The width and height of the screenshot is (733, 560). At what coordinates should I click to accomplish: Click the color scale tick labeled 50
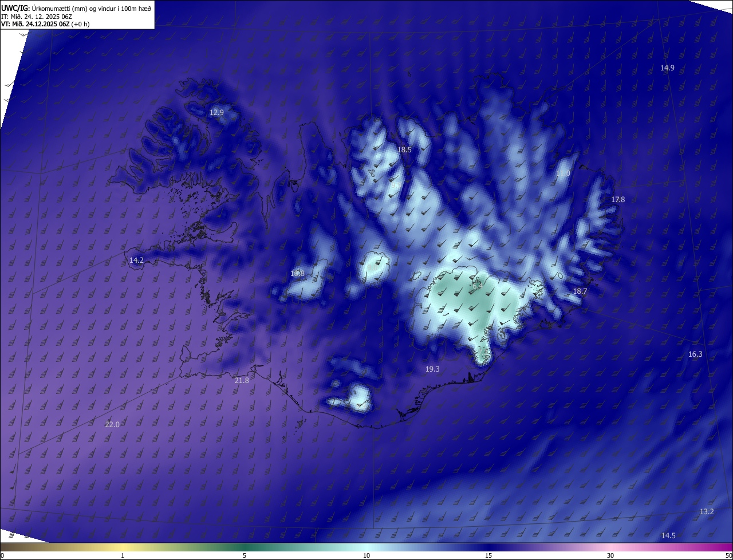click(728, 555)
